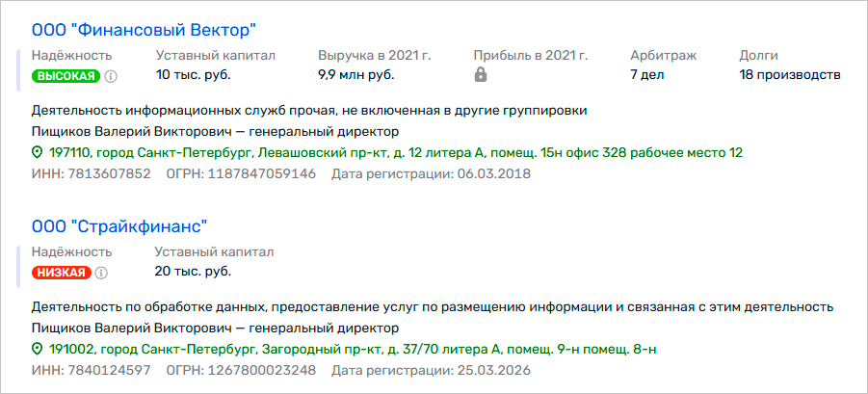Open address 191002 Загородный пр-кт on map
This screenshot has width=868, height=394.
pos(353,349)
